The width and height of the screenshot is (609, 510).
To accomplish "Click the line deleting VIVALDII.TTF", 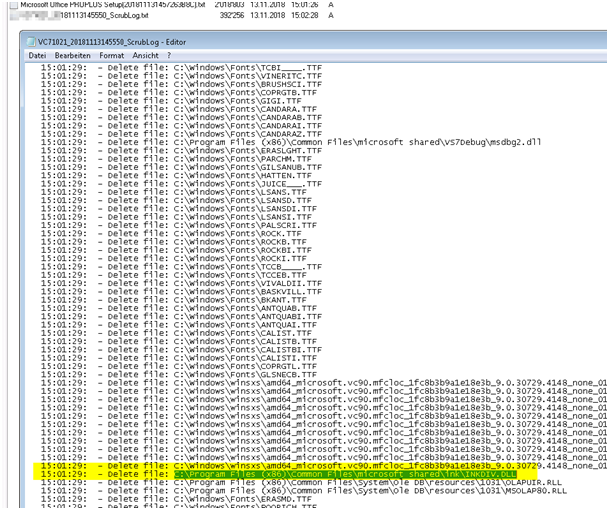I will point(181,283).
